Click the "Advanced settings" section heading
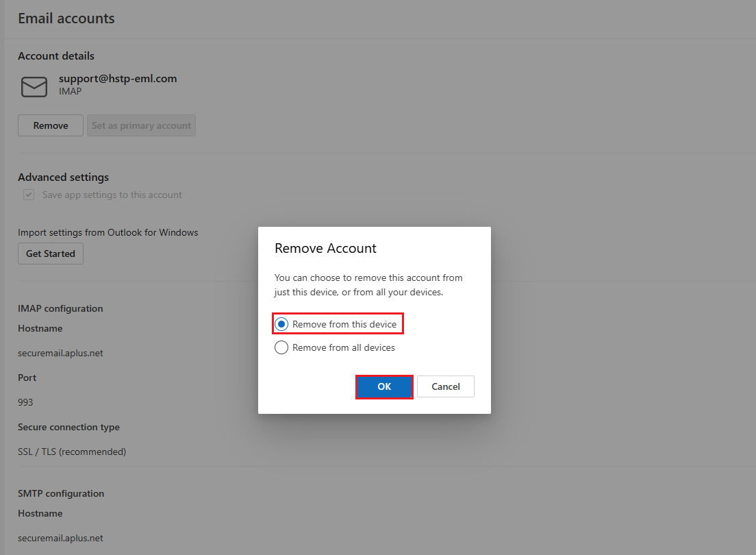 click(x=63, y=177)
